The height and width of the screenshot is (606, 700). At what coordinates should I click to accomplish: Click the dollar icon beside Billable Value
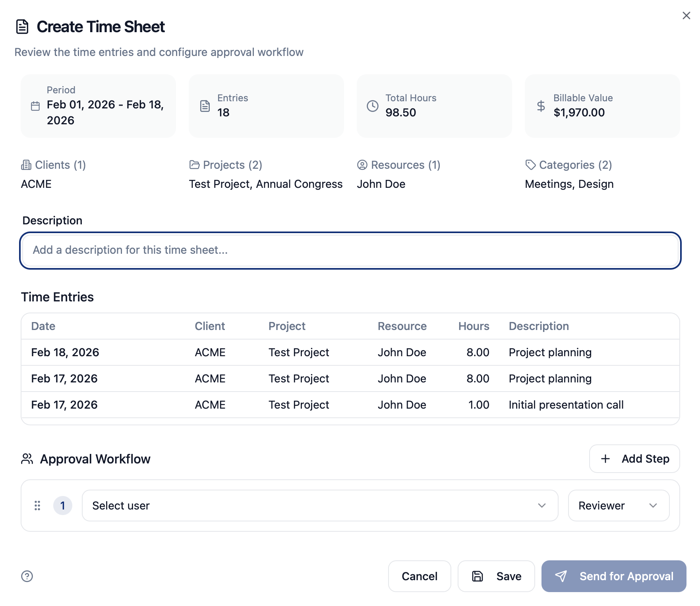541,106
